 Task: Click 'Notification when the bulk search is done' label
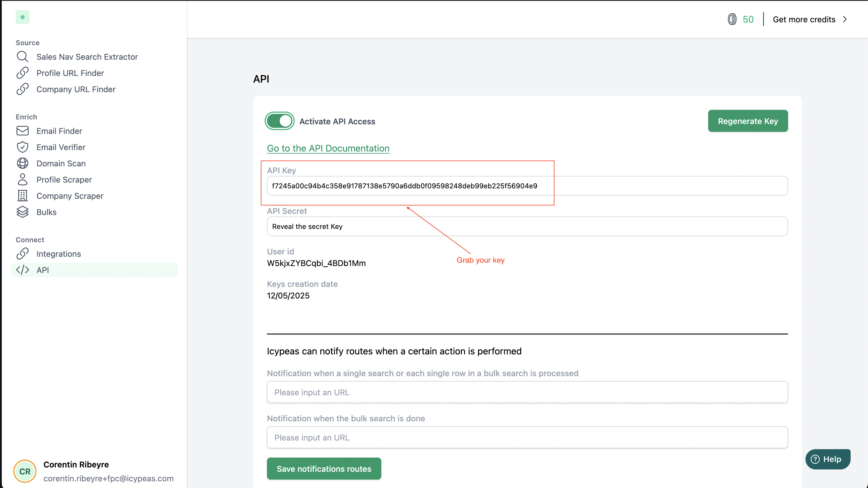346,418
